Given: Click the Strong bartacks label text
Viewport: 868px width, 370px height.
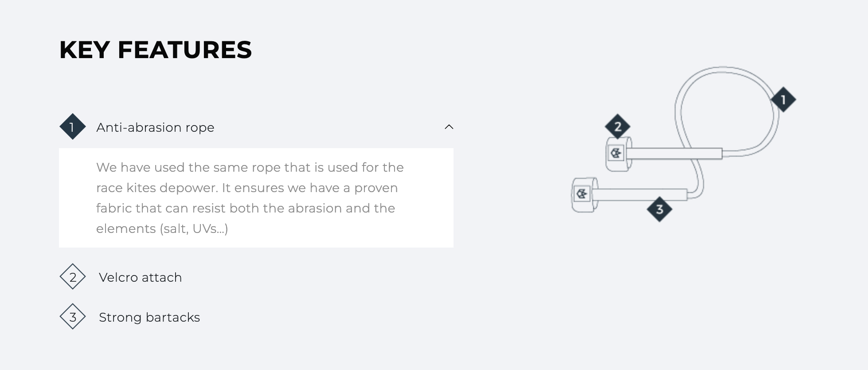Looking at the screenshot, I should point(149,317).
